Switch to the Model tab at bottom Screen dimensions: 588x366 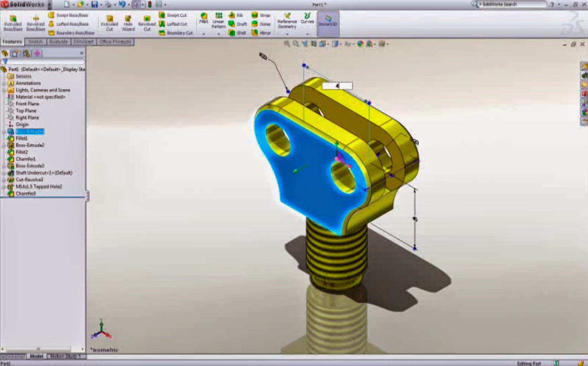tap(36, 356)
